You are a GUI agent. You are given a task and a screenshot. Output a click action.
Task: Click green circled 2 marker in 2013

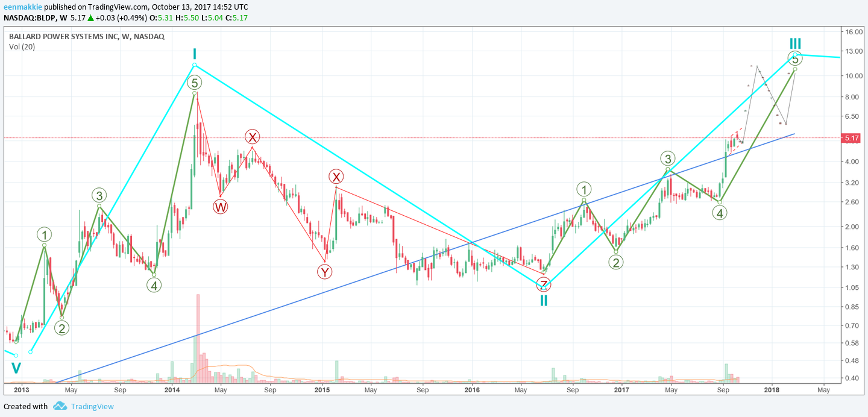click(61, 328)
